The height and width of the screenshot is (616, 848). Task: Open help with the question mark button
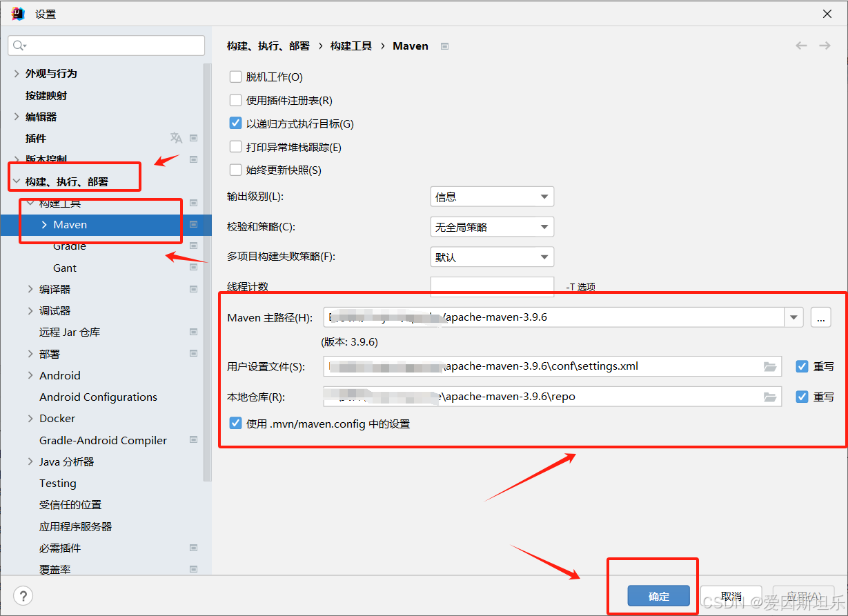click(x=23, y=596)
